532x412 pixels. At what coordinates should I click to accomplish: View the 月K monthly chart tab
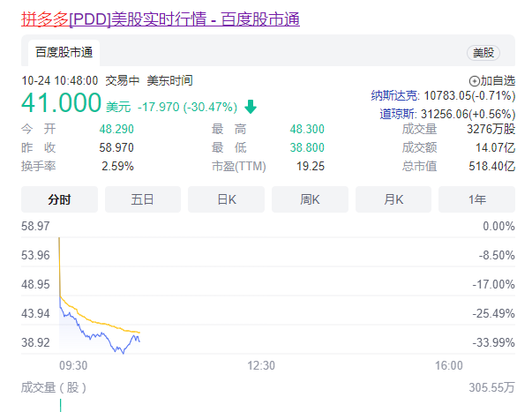[x=393, y=199]
